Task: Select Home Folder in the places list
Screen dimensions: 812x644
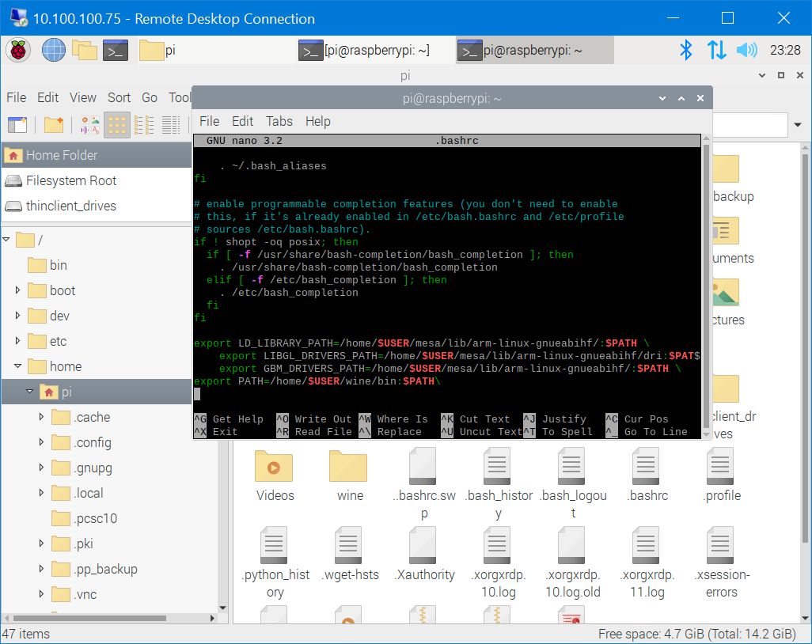Action: point(62,155)
